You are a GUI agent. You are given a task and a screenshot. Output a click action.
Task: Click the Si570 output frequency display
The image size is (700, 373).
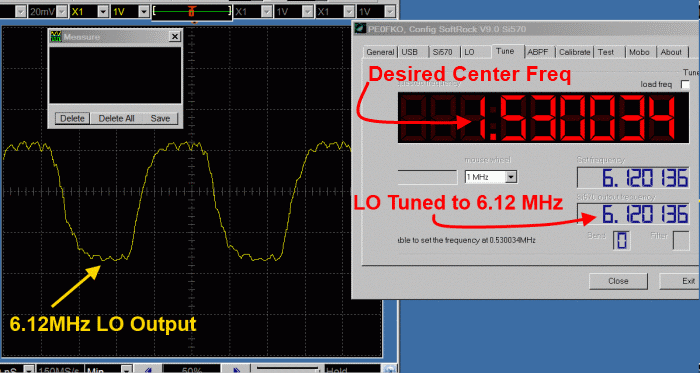click(633, 214)
